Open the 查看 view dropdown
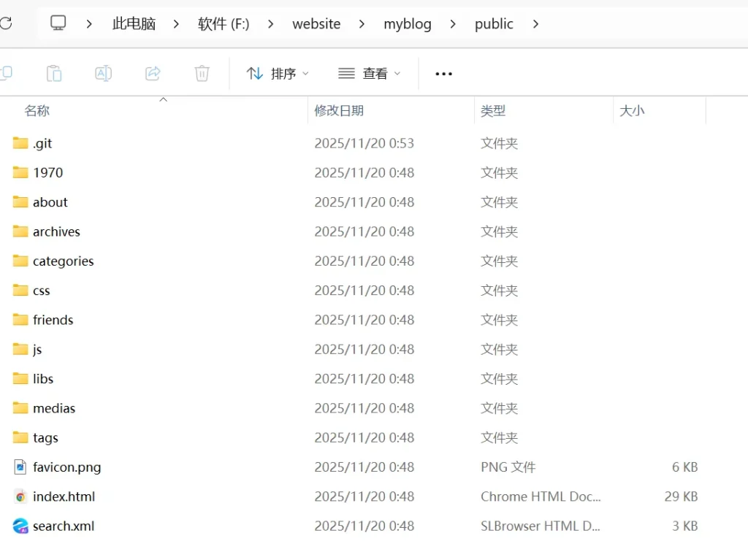748x560 pixels. click(x=370, y=73)
